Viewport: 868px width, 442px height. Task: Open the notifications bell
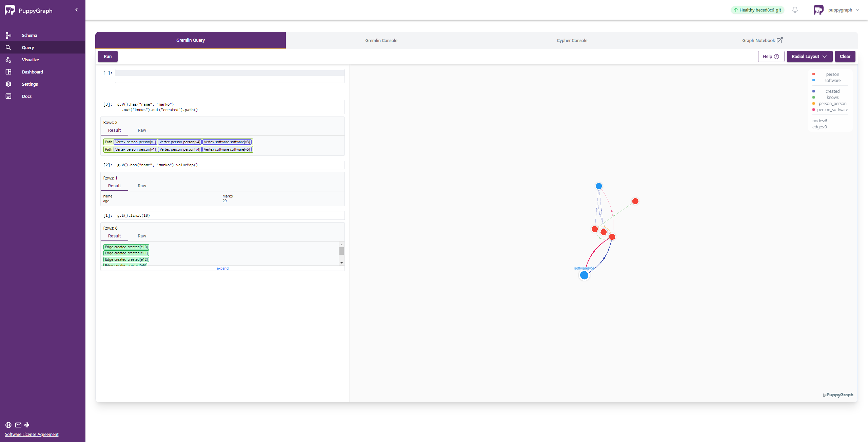tap(795, 10)
